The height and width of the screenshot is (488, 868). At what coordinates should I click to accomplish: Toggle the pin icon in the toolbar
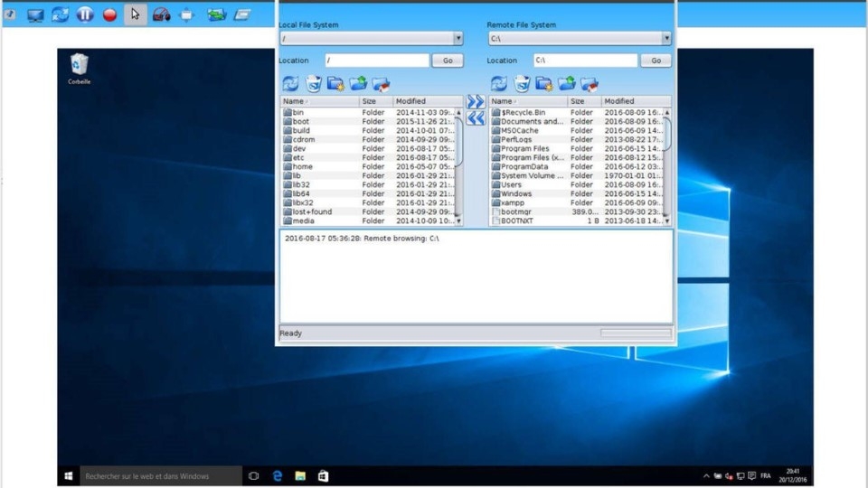tap(10, 14)
